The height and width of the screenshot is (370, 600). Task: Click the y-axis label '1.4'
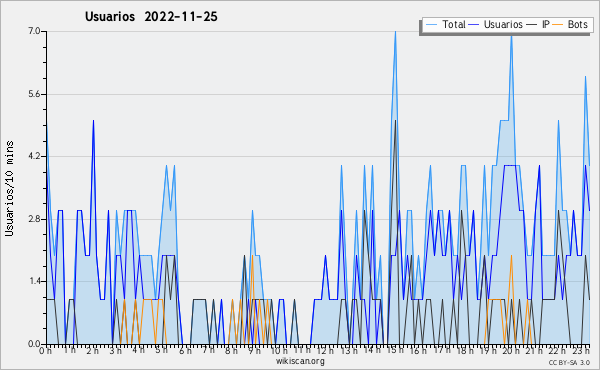[34, 282]
